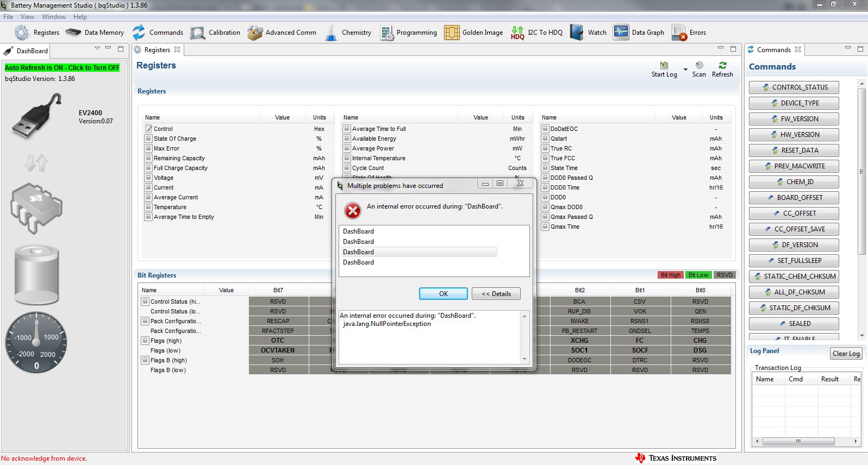Viewport: 868px width, 465px height.
Task: Click the Bit Low legend swatch
Action: [x=698, y=275]
